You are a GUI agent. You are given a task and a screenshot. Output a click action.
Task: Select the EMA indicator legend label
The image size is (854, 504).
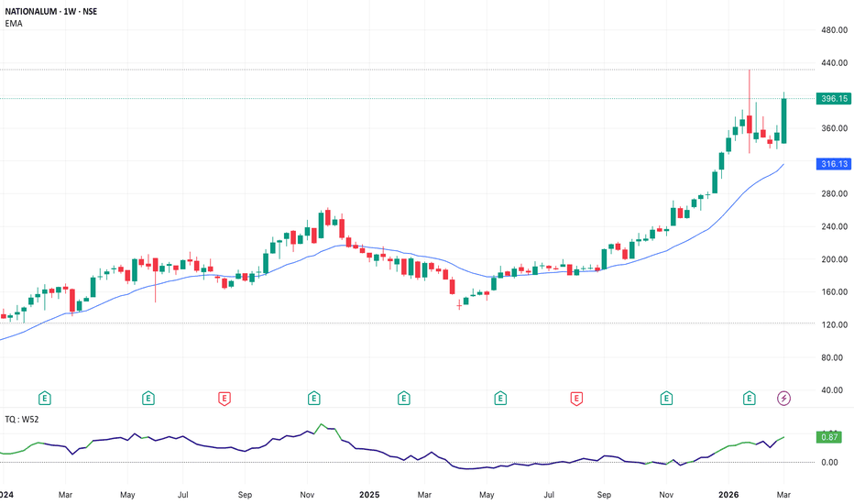pyautogui.click(x=14, y=24)
